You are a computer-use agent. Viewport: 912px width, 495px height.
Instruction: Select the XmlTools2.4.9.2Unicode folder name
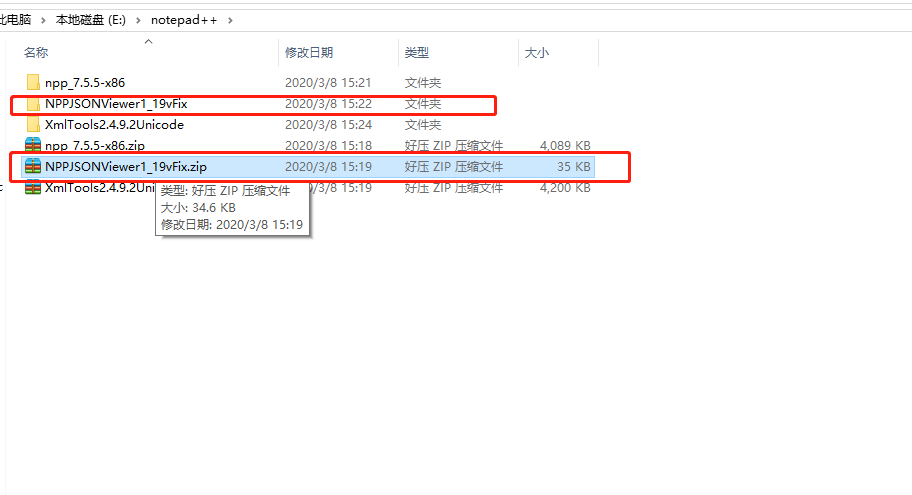coord(115,124)
